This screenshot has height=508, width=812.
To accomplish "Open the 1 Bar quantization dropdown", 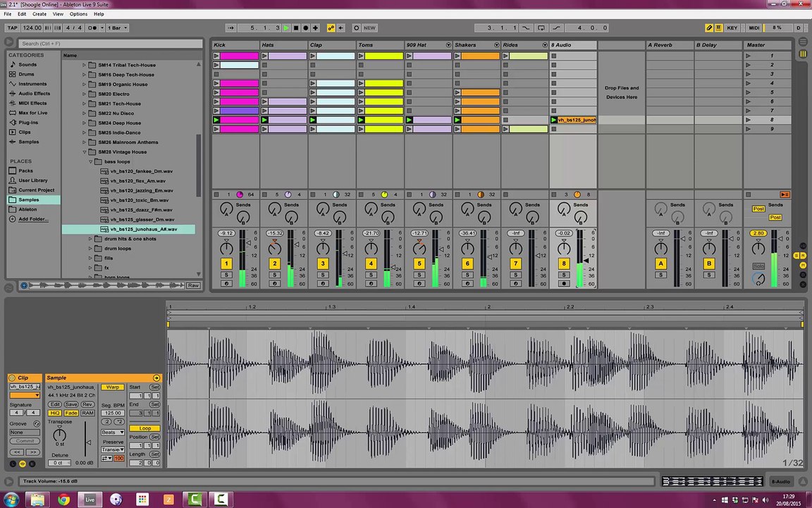I will (x=118, y=28).
